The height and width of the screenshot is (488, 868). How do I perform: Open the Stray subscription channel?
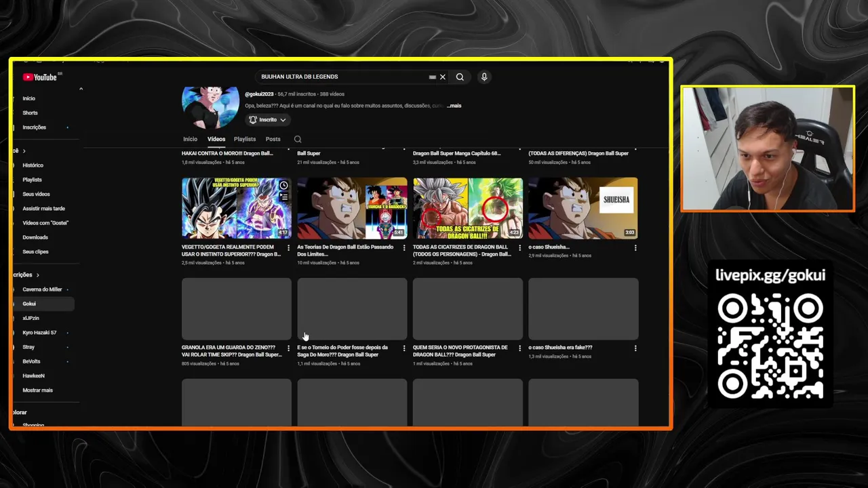(28, 347)
